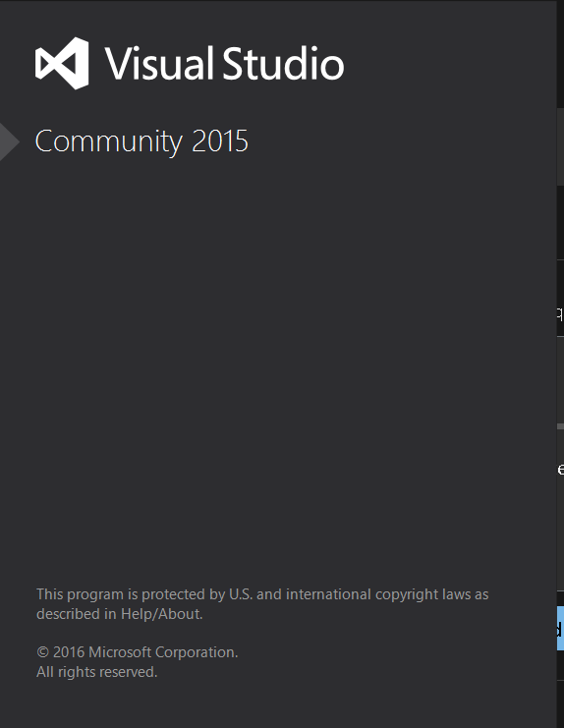
Task: Click "This program is protected" notice line
Action: tap(262, 594)
